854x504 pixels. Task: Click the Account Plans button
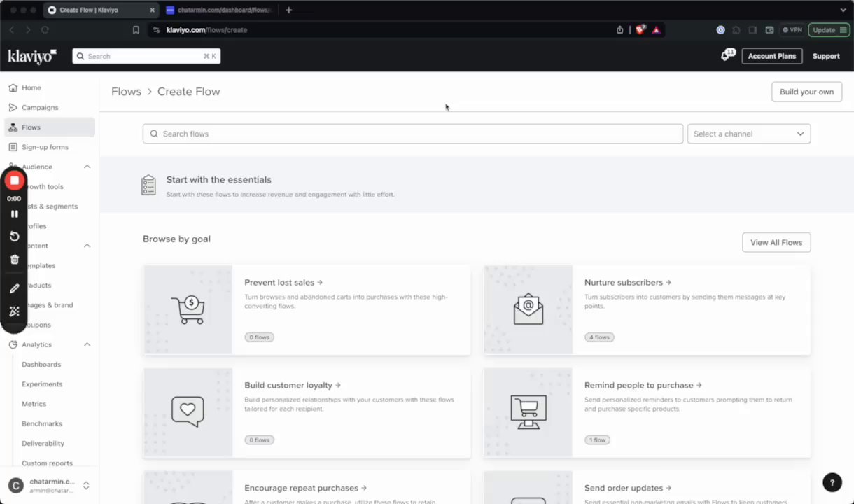(771, 56)
